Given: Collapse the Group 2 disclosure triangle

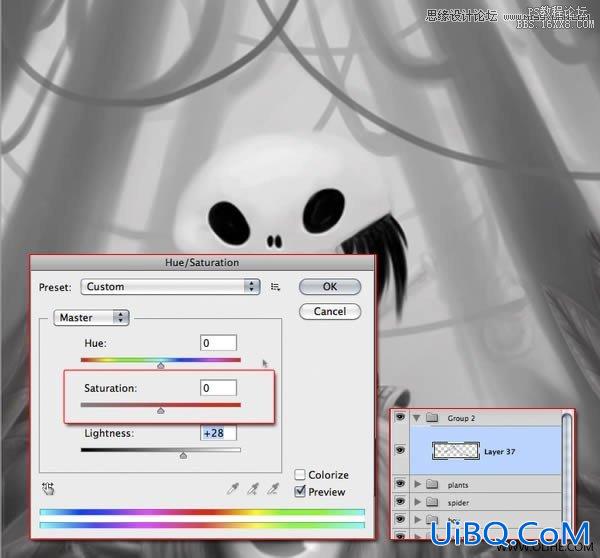Looking at the screenshot, I should [417, 418].
